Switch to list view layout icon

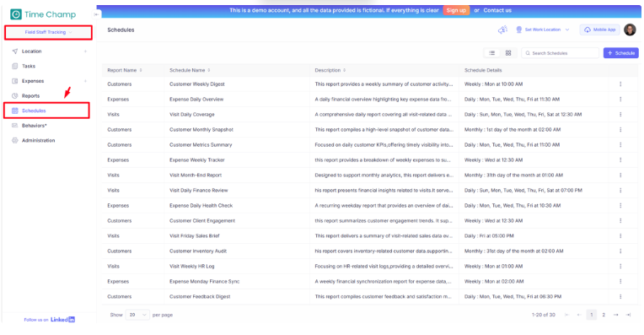[x=491, y=53]
